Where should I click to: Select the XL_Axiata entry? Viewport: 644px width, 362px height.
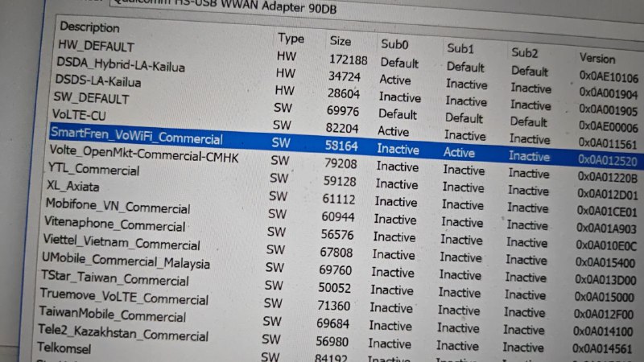click(73, 186)
